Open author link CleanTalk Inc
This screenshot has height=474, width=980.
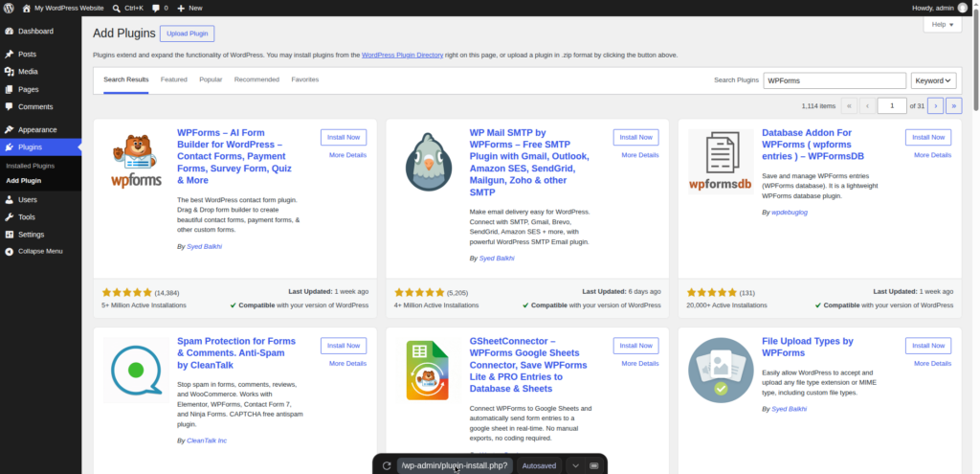(207, 440)
